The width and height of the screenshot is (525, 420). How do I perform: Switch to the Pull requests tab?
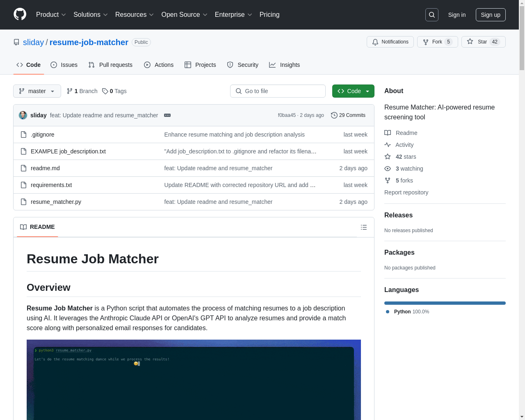(x=110, y=65)
